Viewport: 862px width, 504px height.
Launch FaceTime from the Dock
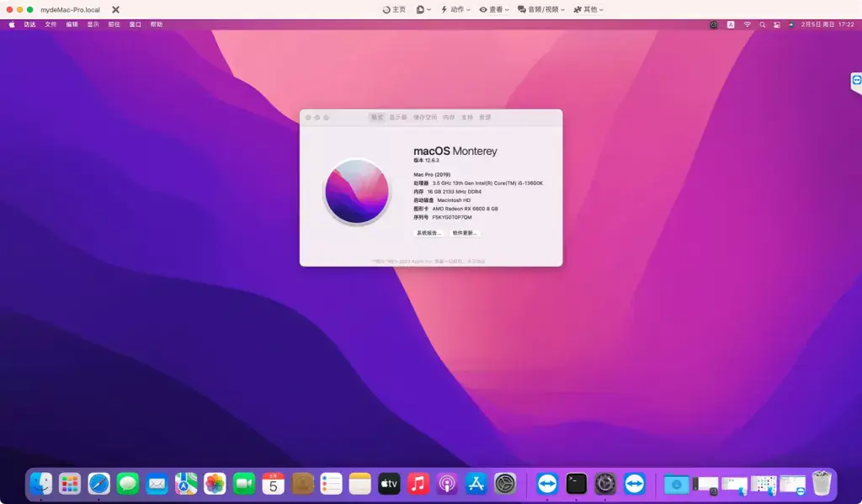click(244, 484)
